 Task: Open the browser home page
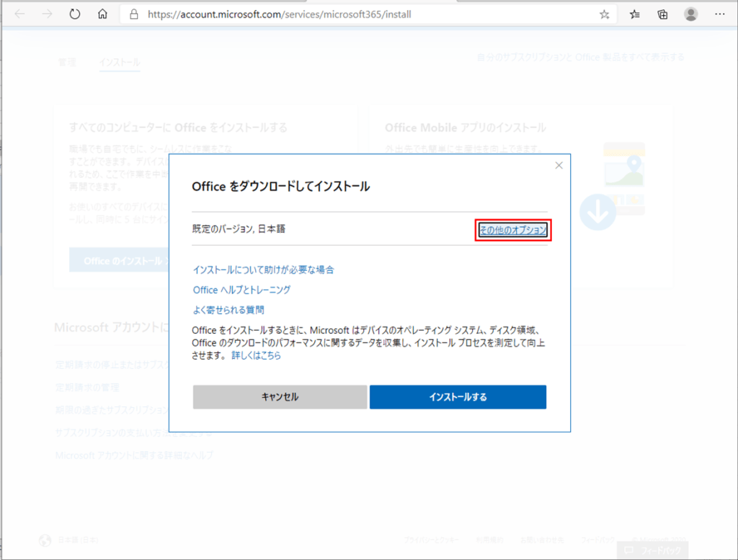click(x=102, y=14)
